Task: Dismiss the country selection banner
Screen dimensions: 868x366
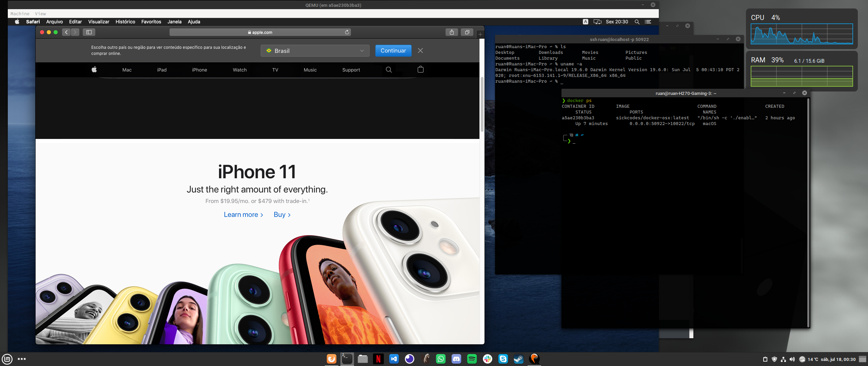Action: coord(420,50)
